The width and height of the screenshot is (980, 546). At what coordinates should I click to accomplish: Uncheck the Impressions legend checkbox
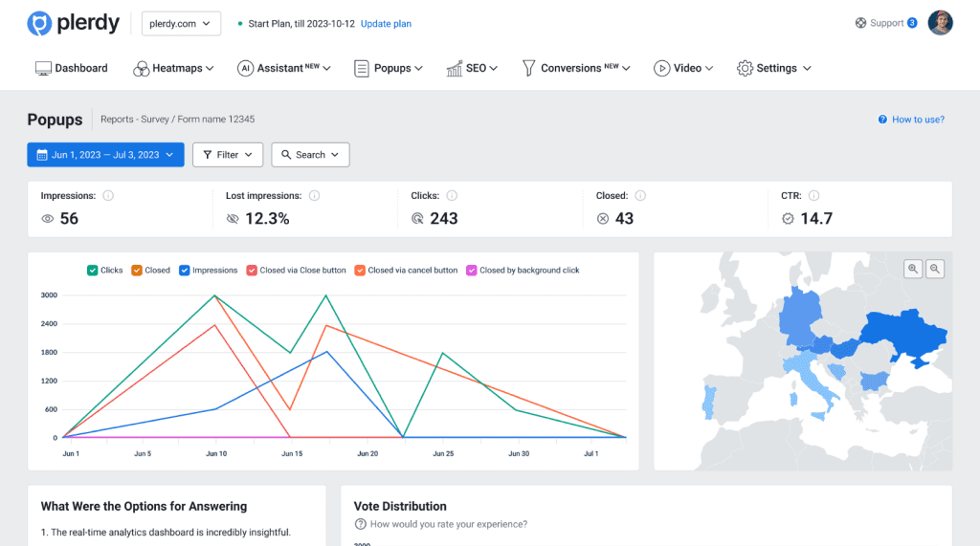[185, 271]
